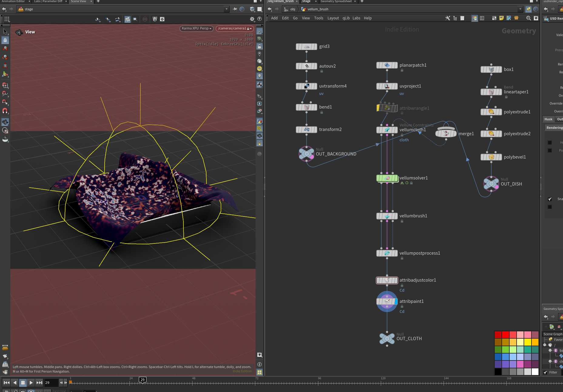Open the qLib menu

346,18
